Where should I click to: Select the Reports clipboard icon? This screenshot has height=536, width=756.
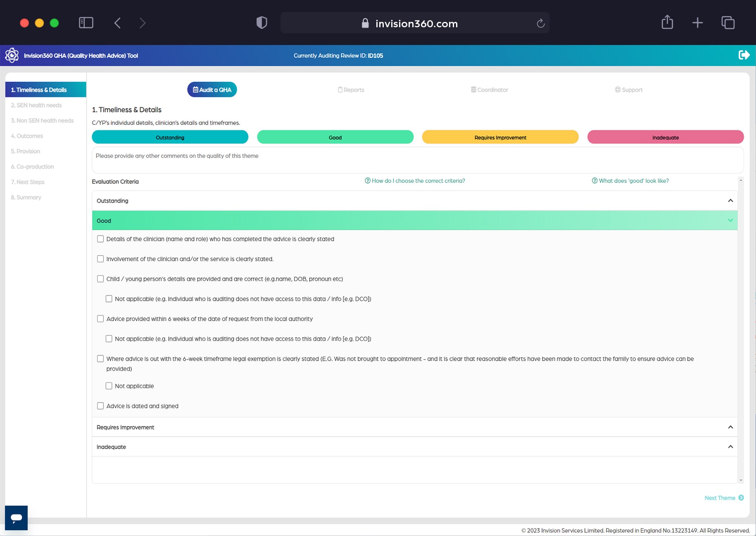pos(340,89)
